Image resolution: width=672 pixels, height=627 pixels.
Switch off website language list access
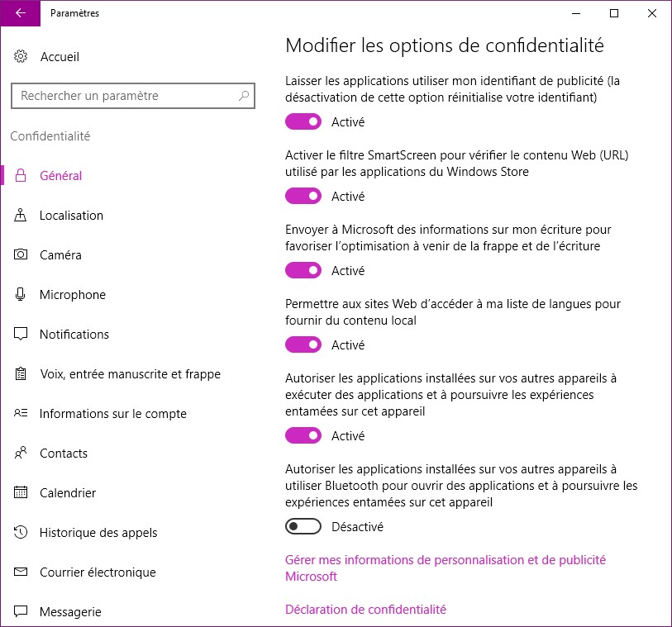303,345
